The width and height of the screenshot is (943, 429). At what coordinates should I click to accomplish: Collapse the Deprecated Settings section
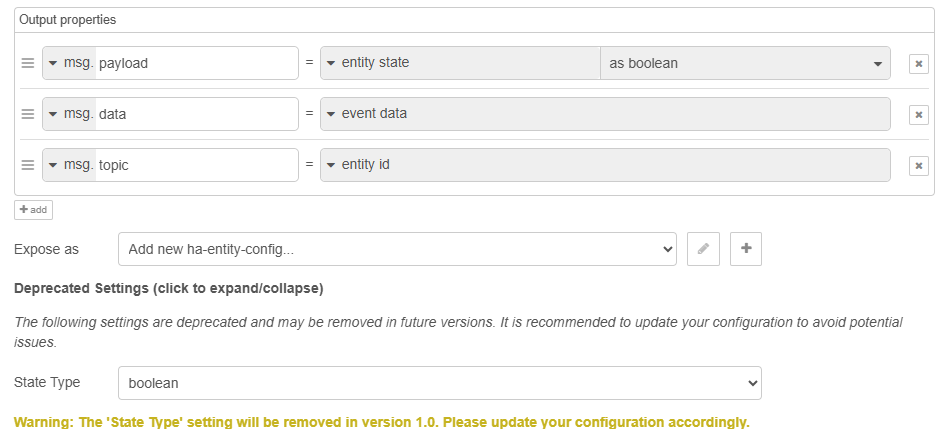pos(168,289)
